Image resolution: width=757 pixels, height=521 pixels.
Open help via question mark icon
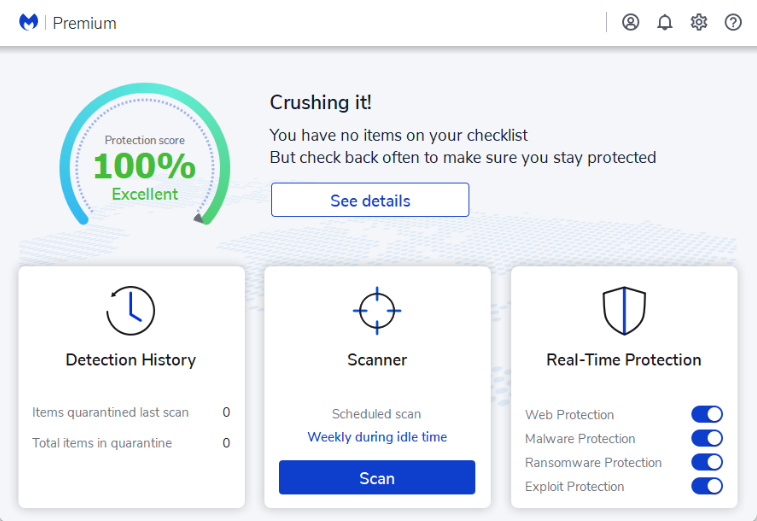pos(733,22)
